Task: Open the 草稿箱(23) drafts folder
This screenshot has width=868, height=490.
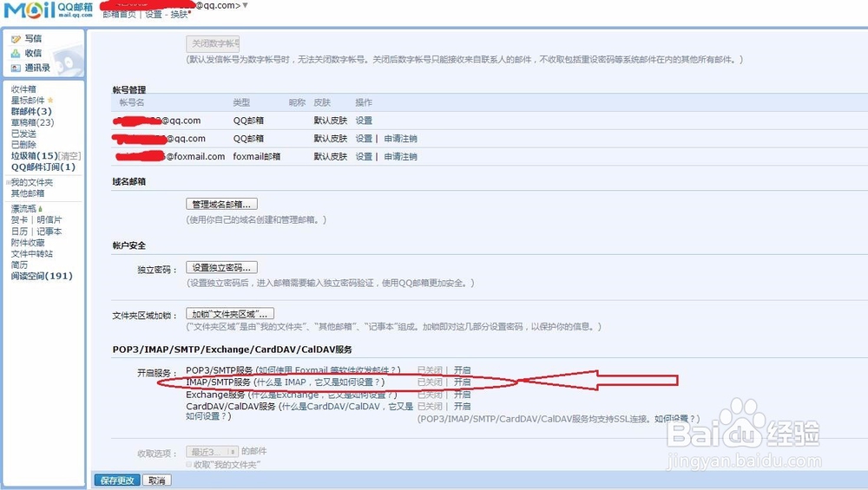Action: pyautogui.click(x=33, y=122)
